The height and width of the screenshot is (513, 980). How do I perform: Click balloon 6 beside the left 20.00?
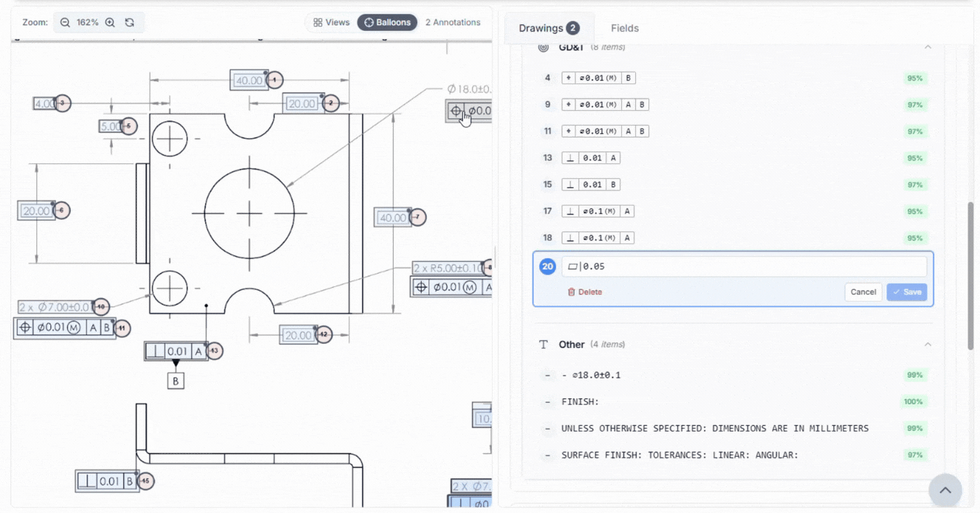point(61,210)
